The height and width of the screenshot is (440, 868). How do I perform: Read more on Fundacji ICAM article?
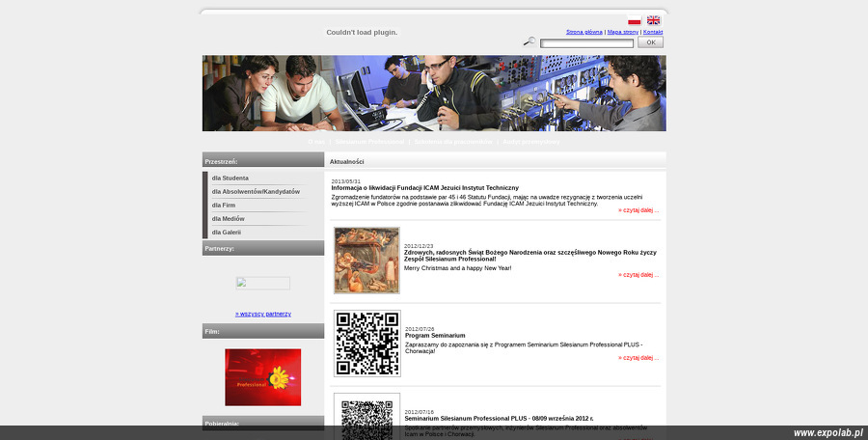pyautogui.click(x=638, y=210)
